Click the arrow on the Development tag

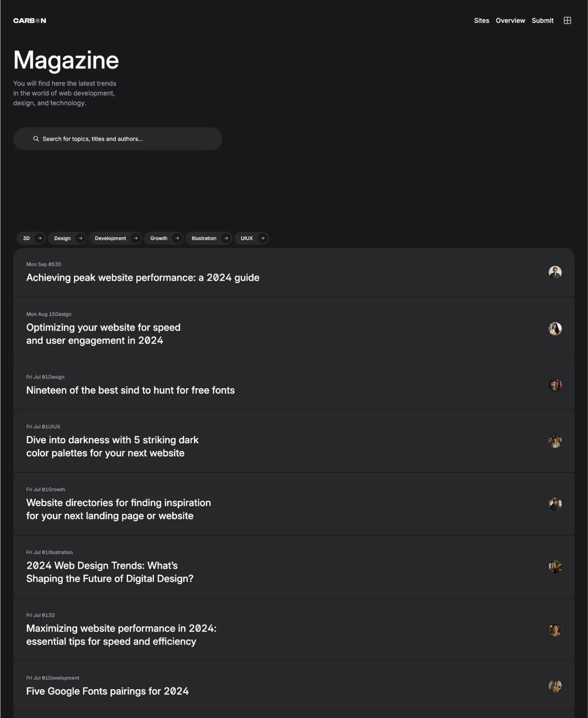pos(135,238)
